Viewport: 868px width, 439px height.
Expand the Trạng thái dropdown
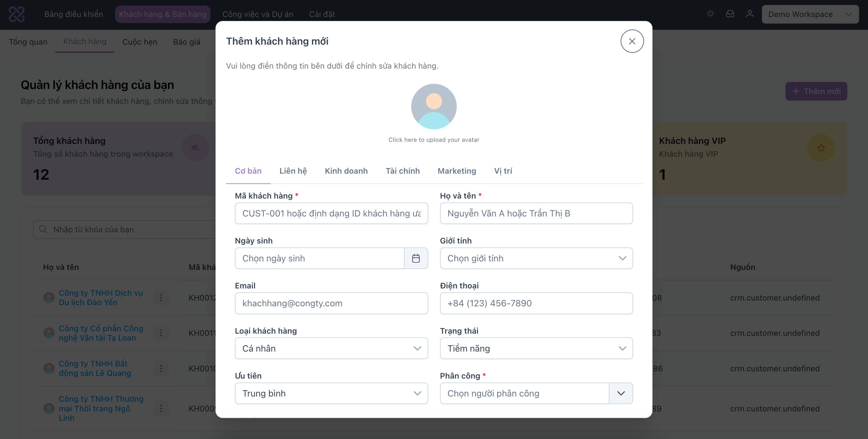click(536, 348)
